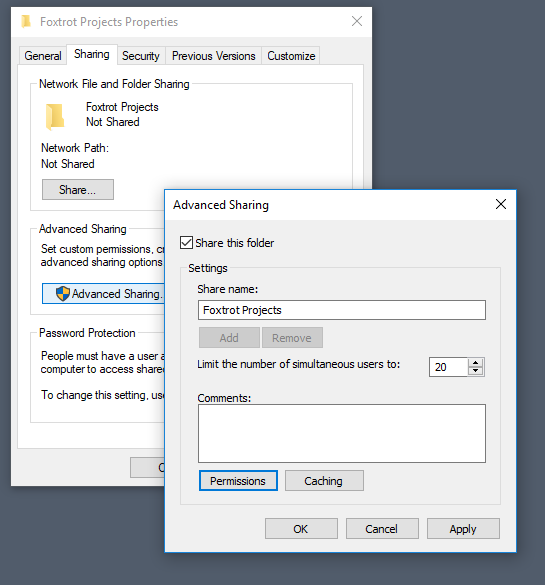Uncheck the Share this folder checkbox
Screen dimensions: 545x585
pos(186,243)
